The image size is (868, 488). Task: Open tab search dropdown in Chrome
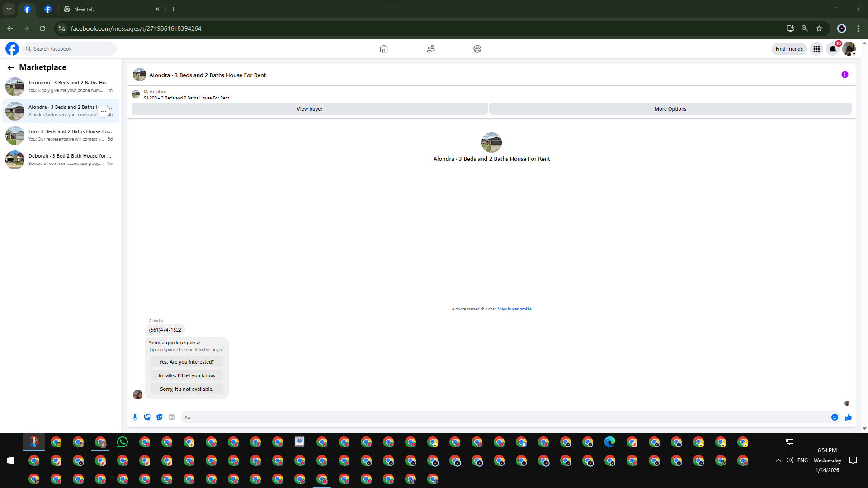pos(9,9)
